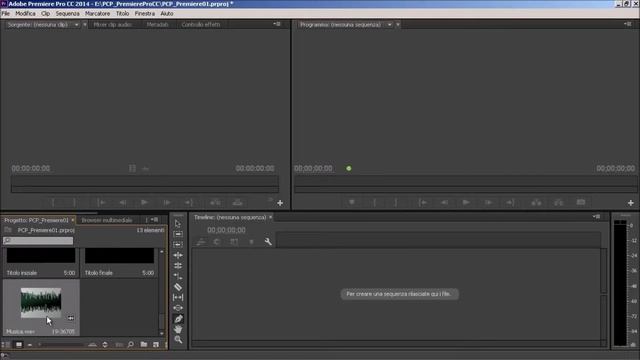Select the Slide tool
Viewport: 640px width, 360px height.
click(x=178, y=308)
